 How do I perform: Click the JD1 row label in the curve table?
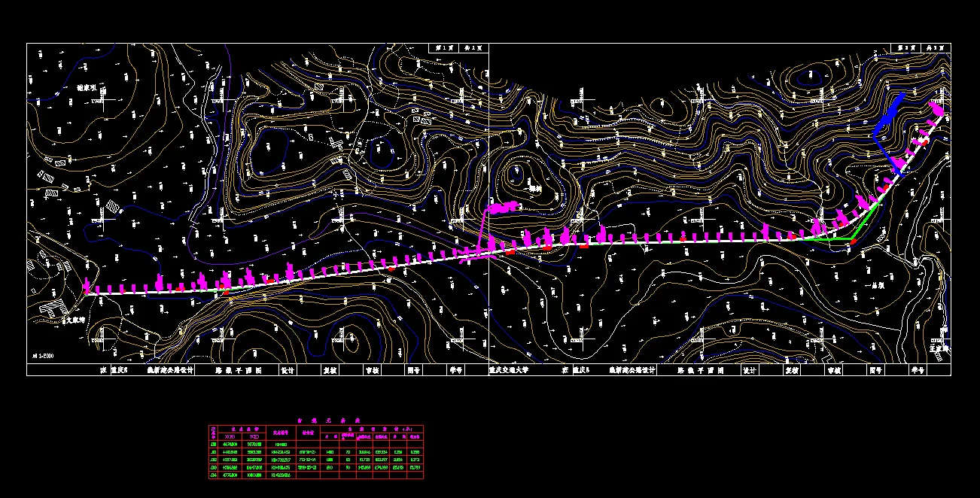(213, 452)
